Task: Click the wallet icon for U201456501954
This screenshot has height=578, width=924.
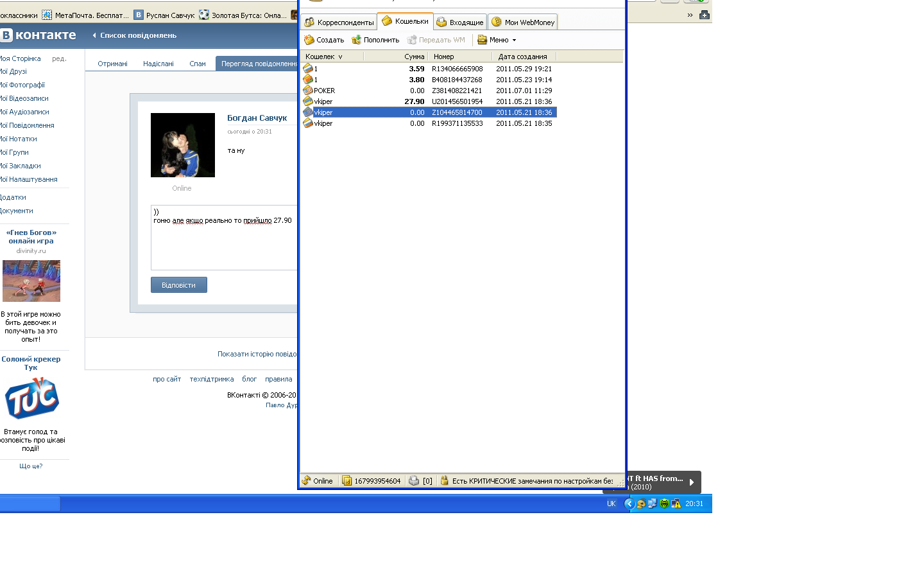Action: [308, 101]
